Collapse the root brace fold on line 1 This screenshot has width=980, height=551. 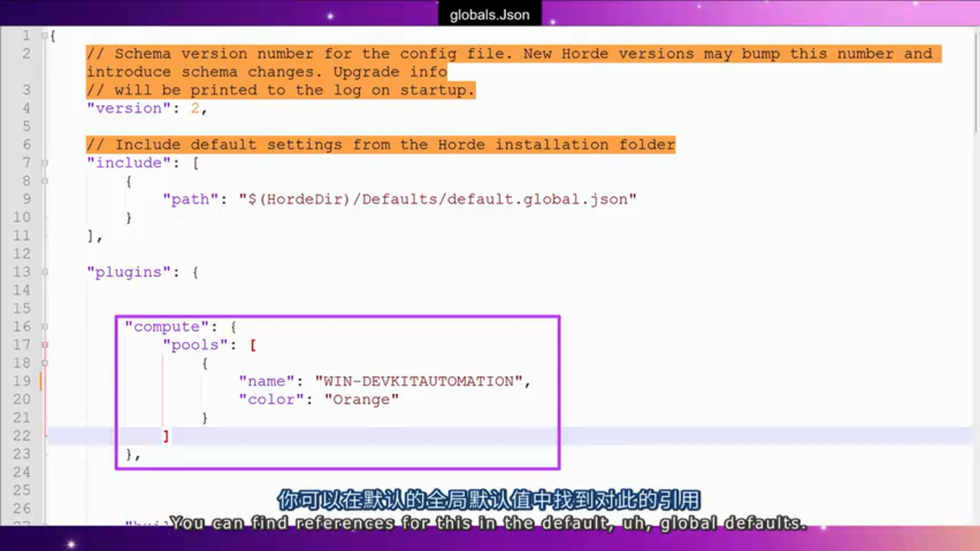point(44,35)
